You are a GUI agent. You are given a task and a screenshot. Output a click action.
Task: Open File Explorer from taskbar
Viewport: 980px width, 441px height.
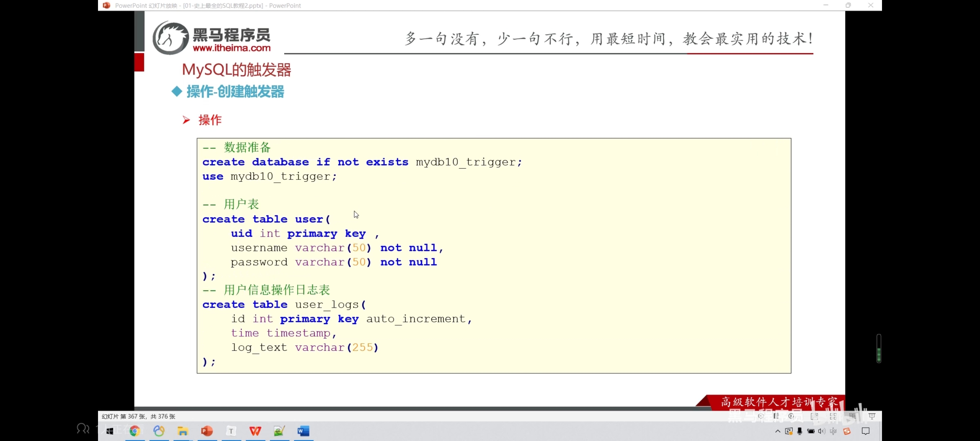(183, 431)
